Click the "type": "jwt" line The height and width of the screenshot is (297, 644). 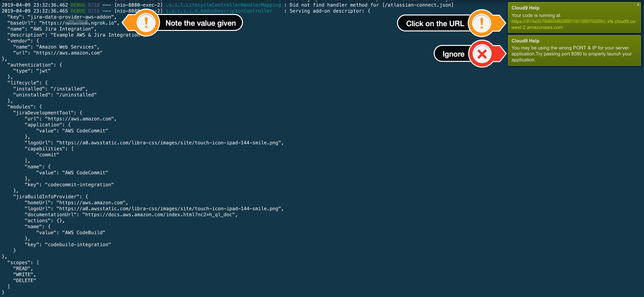point(32,71)
